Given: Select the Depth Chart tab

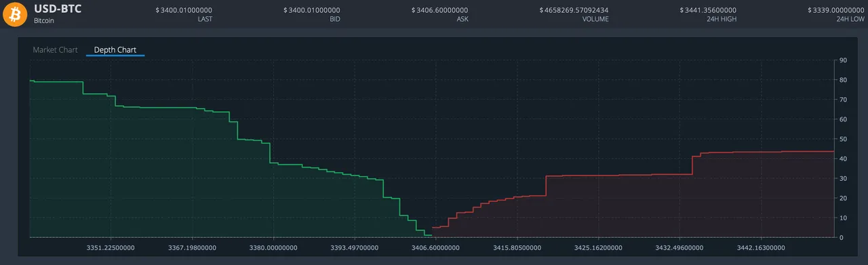Looking at the screenshot, I should pyautogui.click(x=115, y=50).
